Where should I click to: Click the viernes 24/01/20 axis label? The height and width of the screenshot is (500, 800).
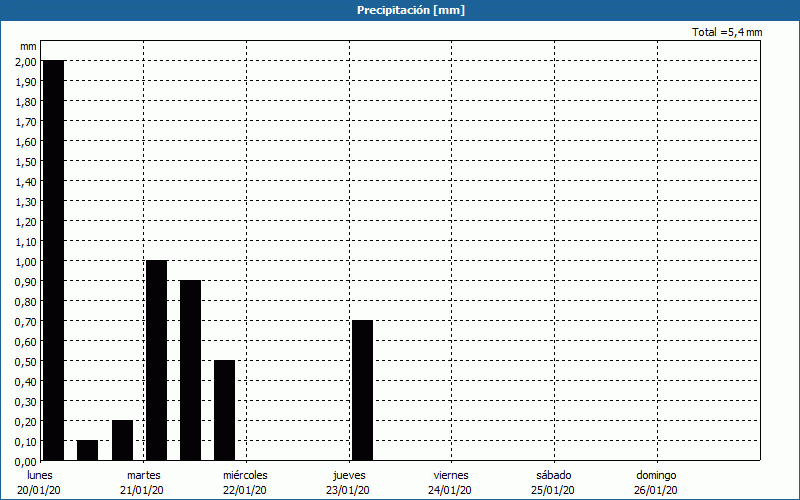[x=450, y=483]
